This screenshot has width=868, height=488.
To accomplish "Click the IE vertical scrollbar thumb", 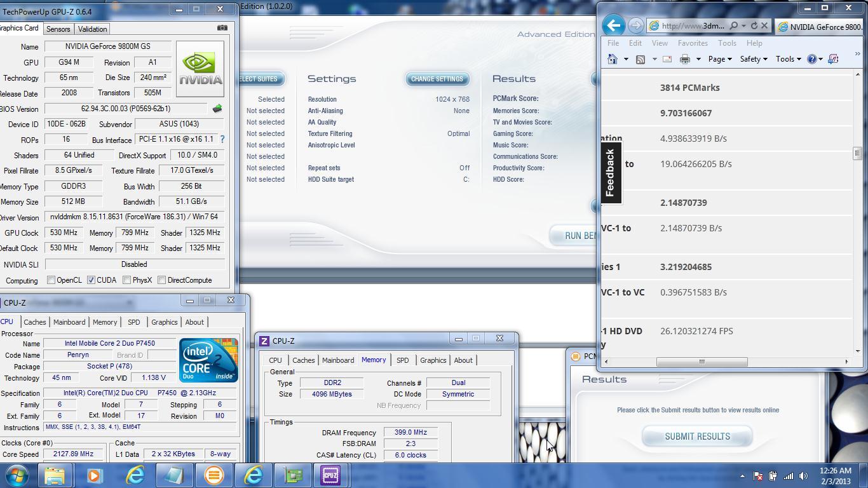I will point(857,153).
